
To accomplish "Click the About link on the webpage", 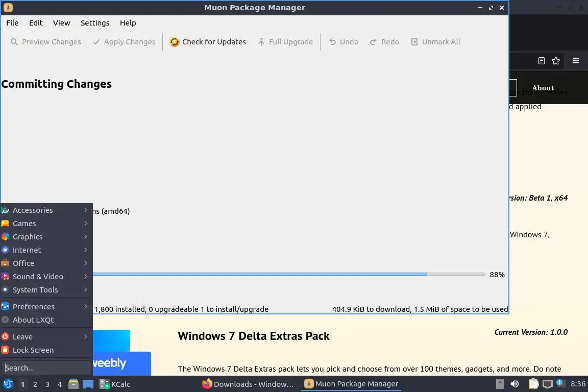I will 543,88.
